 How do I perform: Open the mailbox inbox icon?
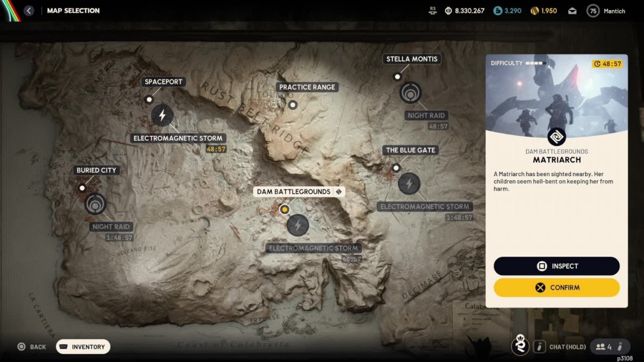[572, 11]
